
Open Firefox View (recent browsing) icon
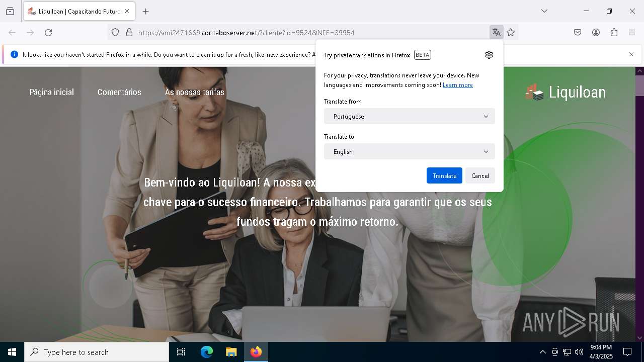pyautogui.click(x=10, y=11)
